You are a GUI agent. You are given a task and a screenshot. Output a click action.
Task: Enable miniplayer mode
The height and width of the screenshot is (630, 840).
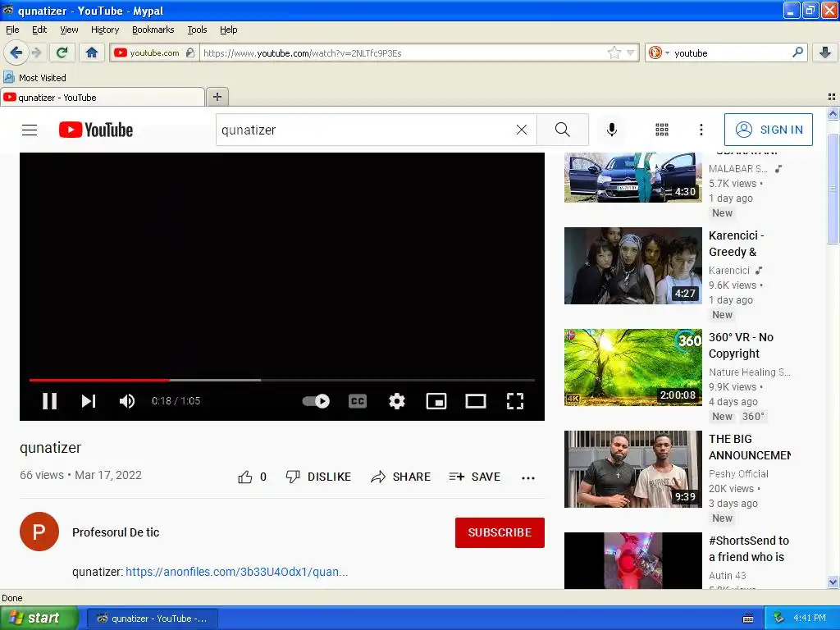pyautogui.click(x=436, y=400)
